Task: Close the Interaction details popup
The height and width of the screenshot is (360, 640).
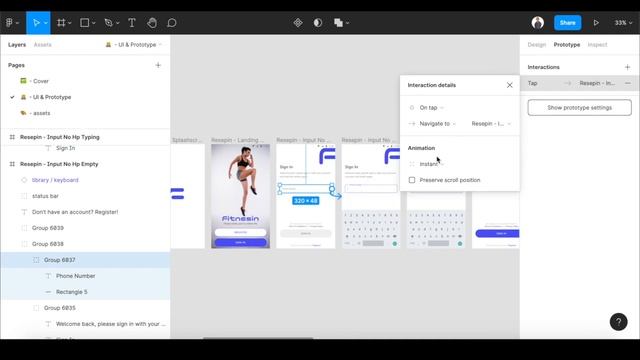Action: coord(509,85)
